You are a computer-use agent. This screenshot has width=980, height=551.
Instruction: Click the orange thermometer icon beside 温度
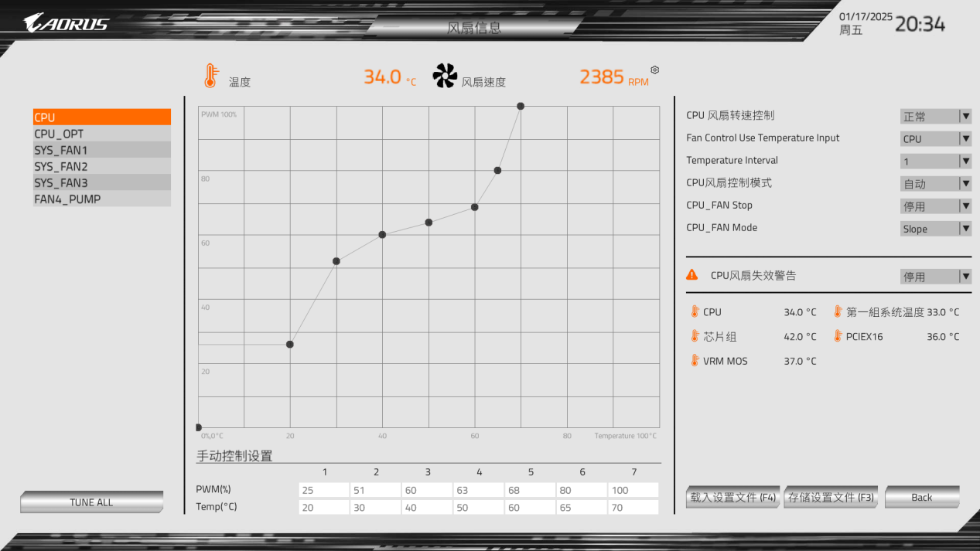click(210, 76)
